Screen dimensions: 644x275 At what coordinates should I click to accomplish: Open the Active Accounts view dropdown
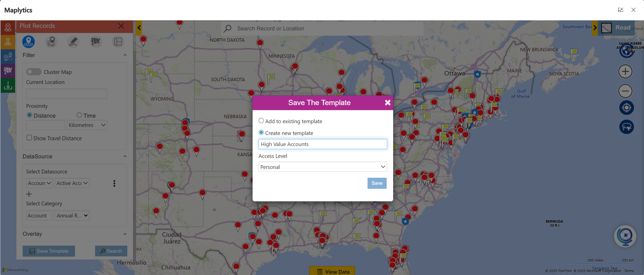click(72, 183)
